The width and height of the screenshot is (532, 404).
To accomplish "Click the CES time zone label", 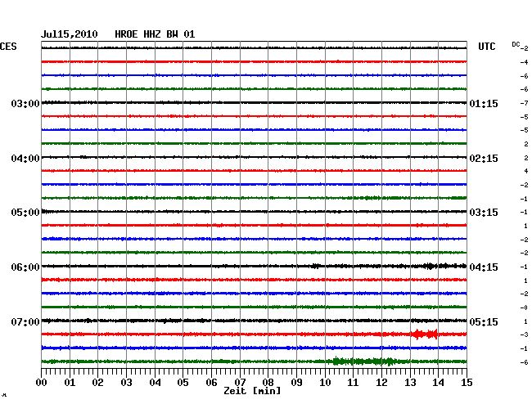I will (x=8, y=47).
